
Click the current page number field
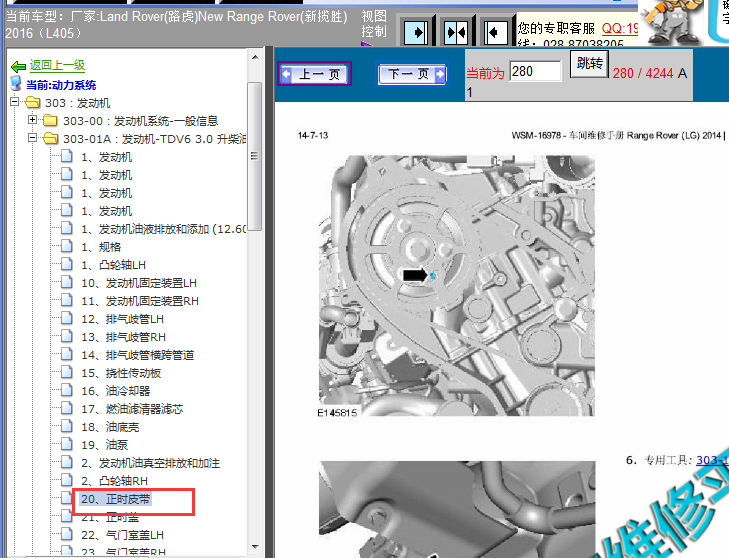point(535,71)
